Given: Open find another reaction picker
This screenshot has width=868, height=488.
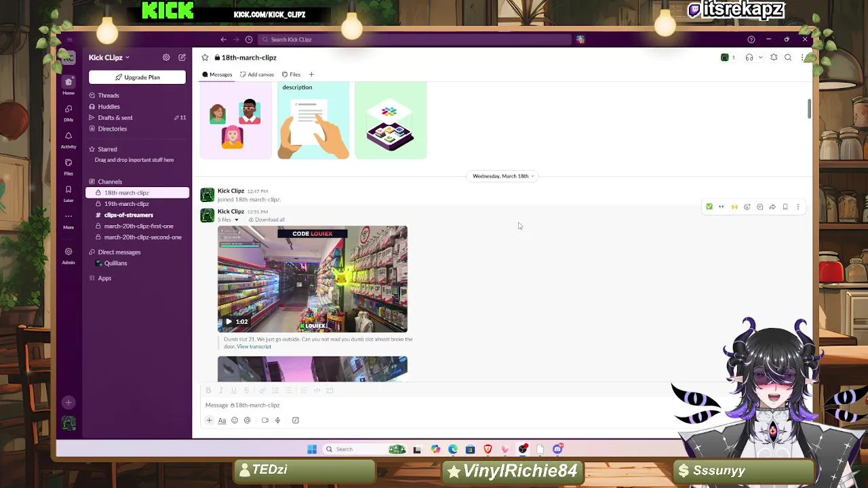Looking at the screenshot, I should (x=747, y=207).
